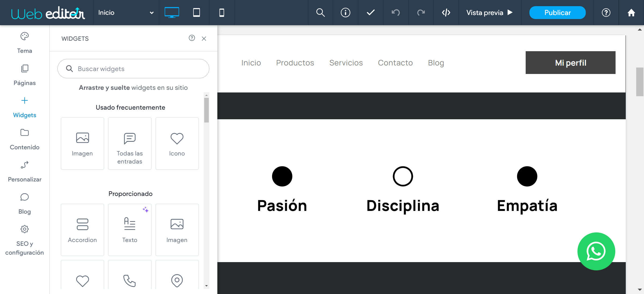The width and height of the screenshot is (644, 294).
Task: Select the outlined circle above Disciplina
Action: [x=403, y=176]
